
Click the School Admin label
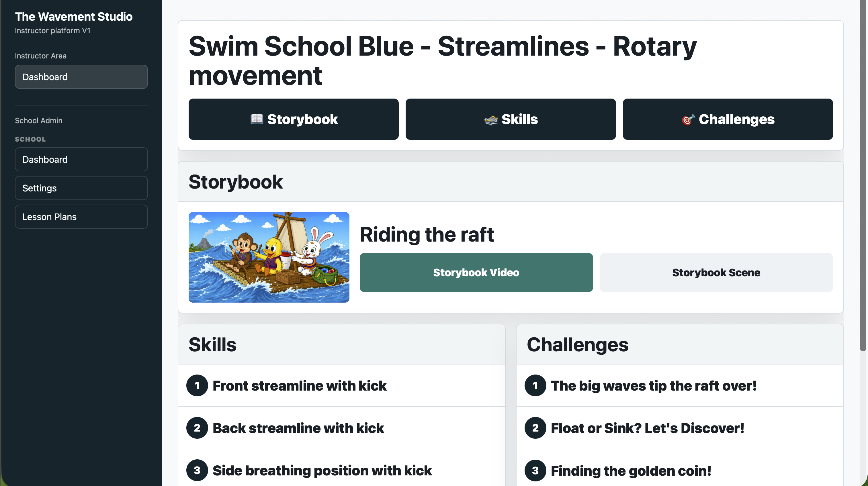pyautogui.click(x=38, y=120)
